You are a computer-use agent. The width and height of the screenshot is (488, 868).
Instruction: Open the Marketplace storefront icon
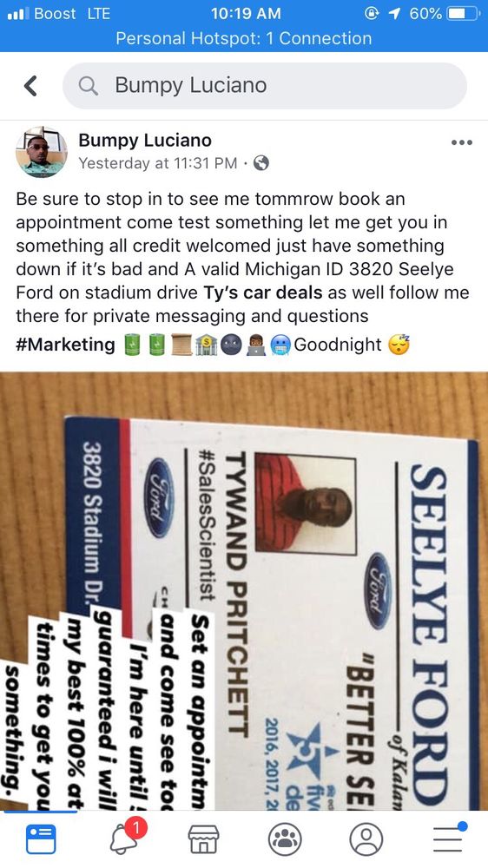pyautogui.click(x=204, y=839)
